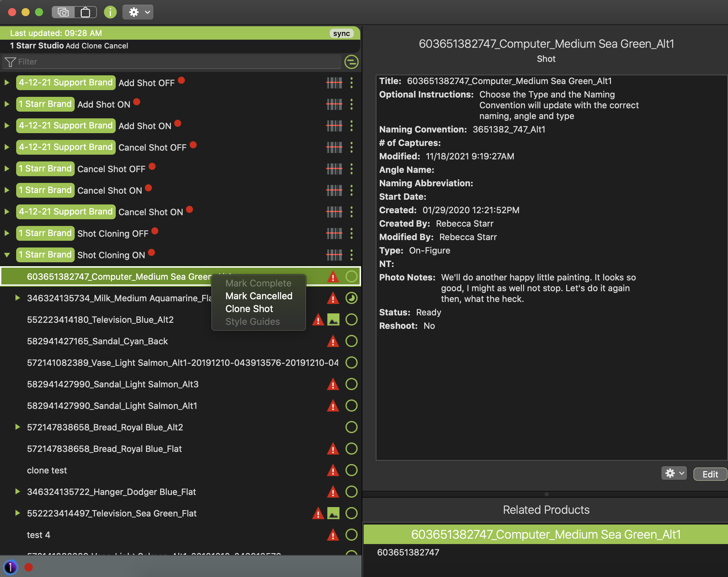
Task: Toggle status circle for test 4 row
Action: point(351,535)
